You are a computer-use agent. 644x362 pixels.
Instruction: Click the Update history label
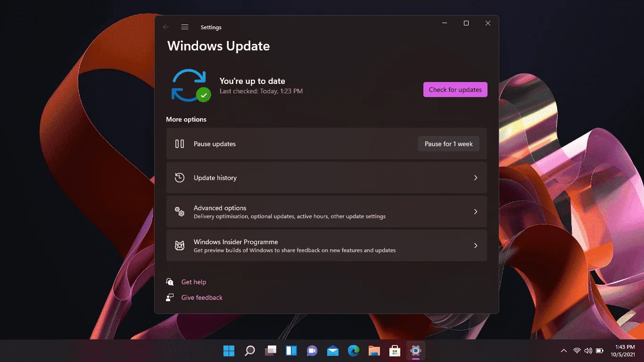pos(215,178)
